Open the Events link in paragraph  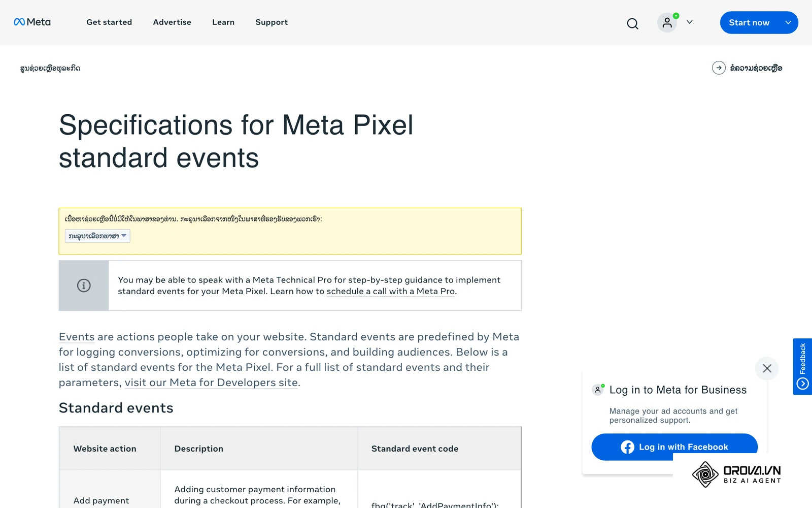point(77,337)
